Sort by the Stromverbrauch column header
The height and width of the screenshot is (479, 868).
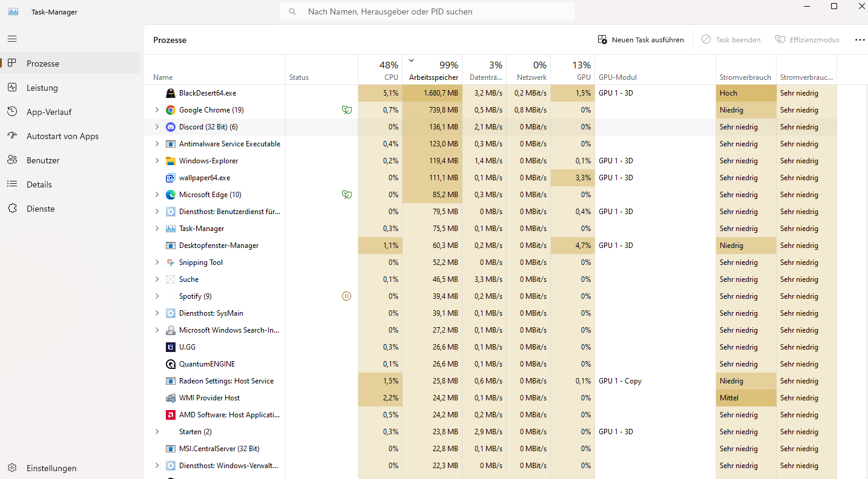(x=746, y=70)
